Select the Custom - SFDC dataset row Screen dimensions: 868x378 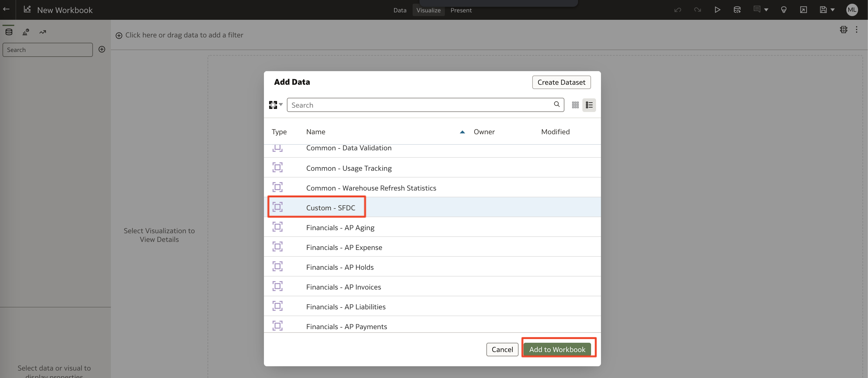pyautogui.click(x=331, y=208)
